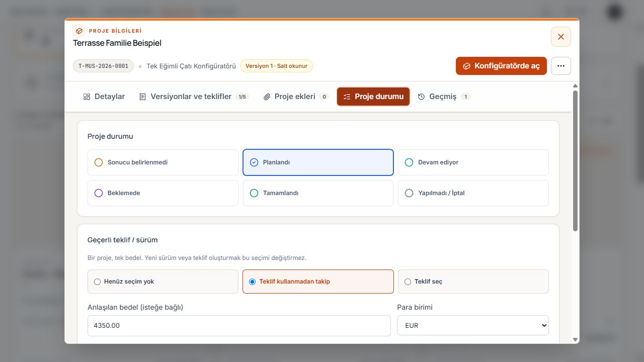Click the cube icon beside Proje Bilgileri
Image resolution: width=644 pixels, height=362 pixels.
pos(79,31)
